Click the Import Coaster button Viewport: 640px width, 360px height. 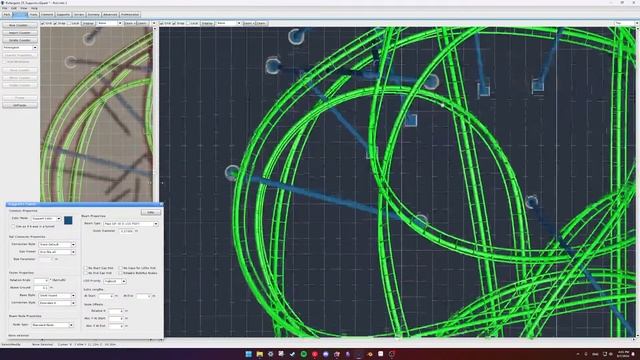(x=20, y=33)
